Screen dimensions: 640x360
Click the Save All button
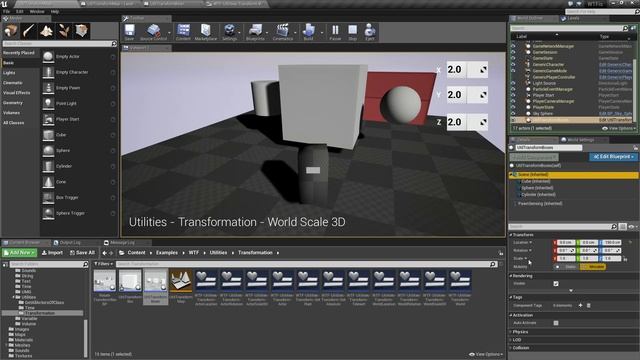(x=82, y=253)
